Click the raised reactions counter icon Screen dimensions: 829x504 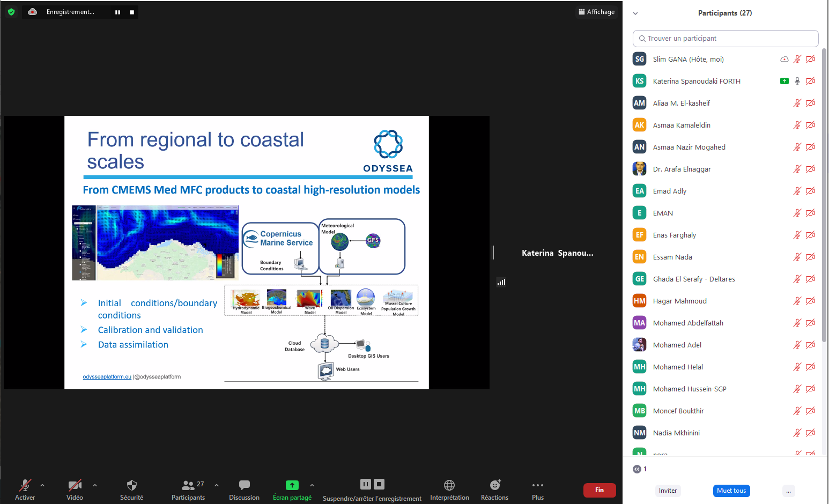637,469
